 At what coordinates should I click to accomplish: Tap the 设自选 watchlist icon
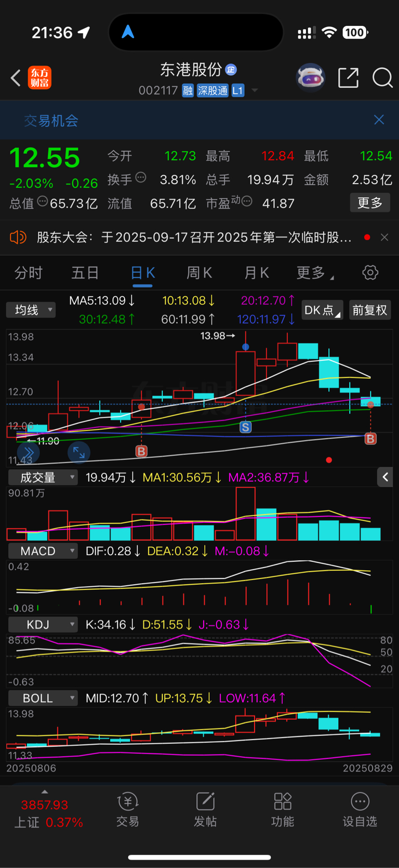pyautogui.click(x=360, y=810)
